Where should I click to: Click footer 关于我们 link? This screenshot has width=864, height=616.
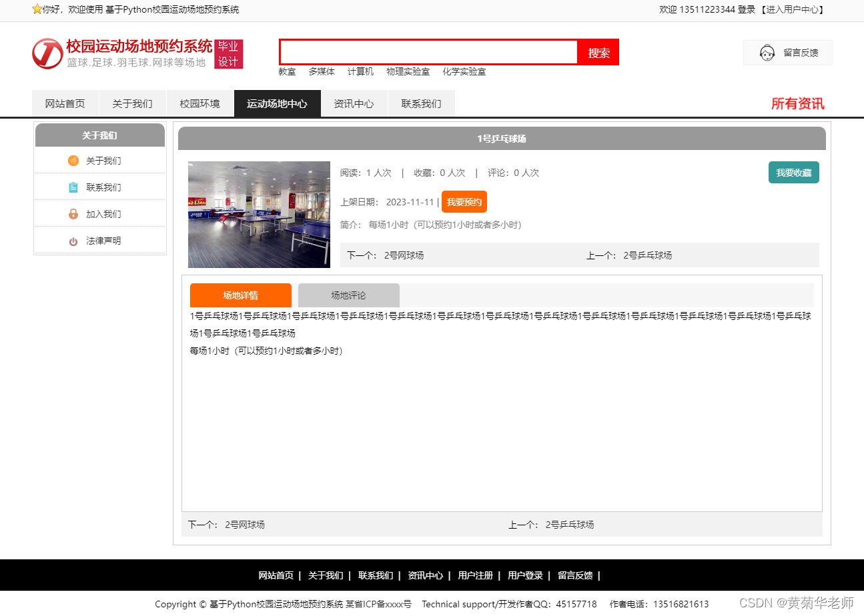coord(326,575)
